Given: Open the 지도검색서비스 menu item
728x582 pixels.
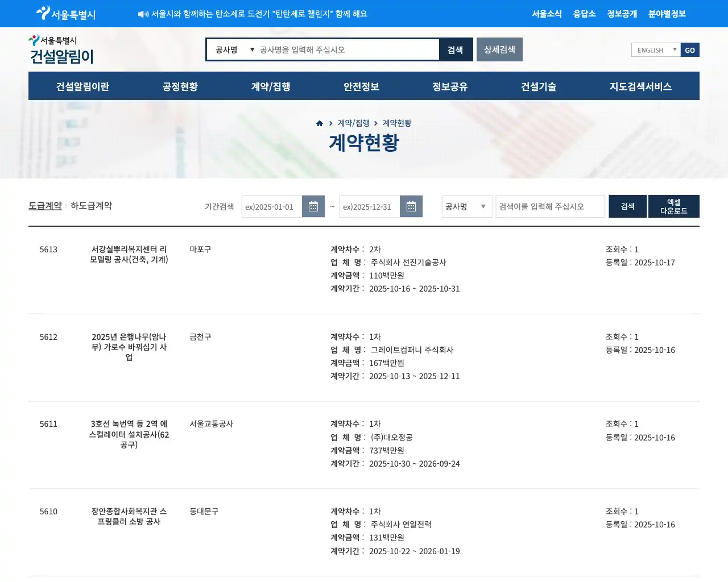Looking at the screenshot, I should (640, 86).
